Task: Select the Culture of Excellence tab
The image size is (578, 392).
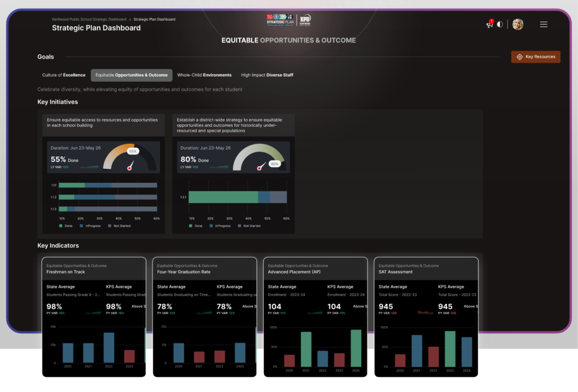Action: click(64, 75)
